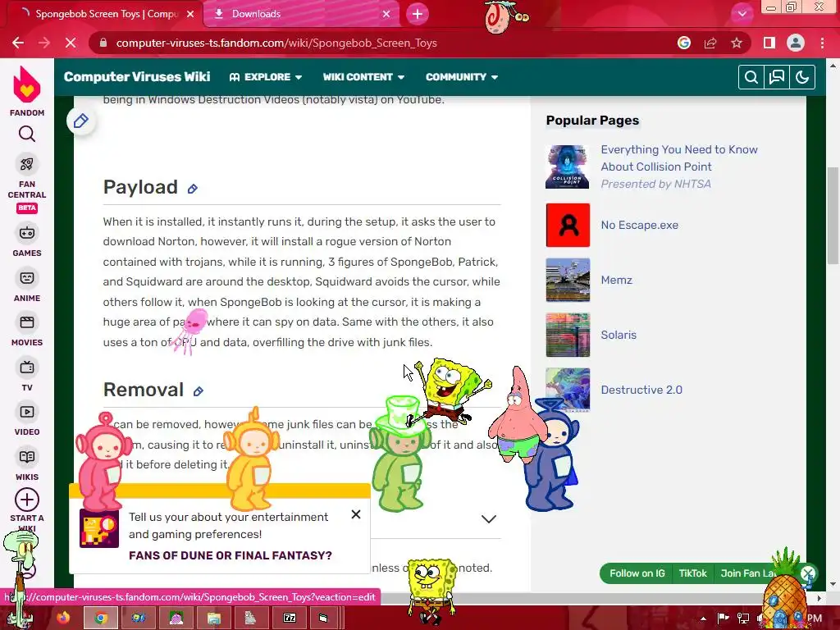Click the horizontal scrollbar right arrow
Screen dimensions: 840x630
[x=819, y=598]
